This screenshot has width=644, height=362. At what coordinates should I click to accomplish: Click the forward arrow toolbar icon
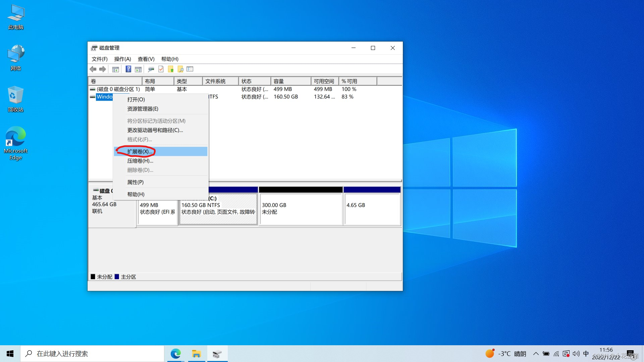103,69
